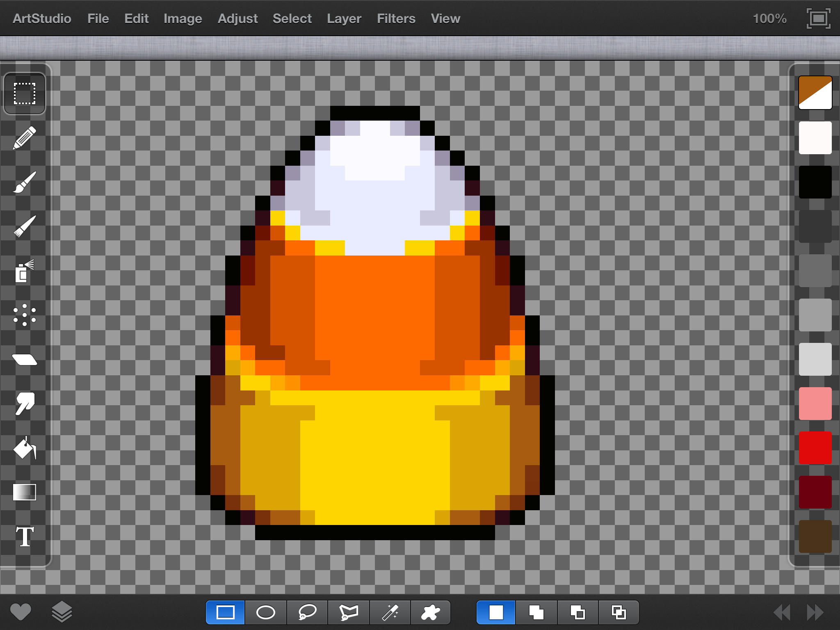
Task: Toggle fullscreen canvas view icon
Action: tap(818, 19)
